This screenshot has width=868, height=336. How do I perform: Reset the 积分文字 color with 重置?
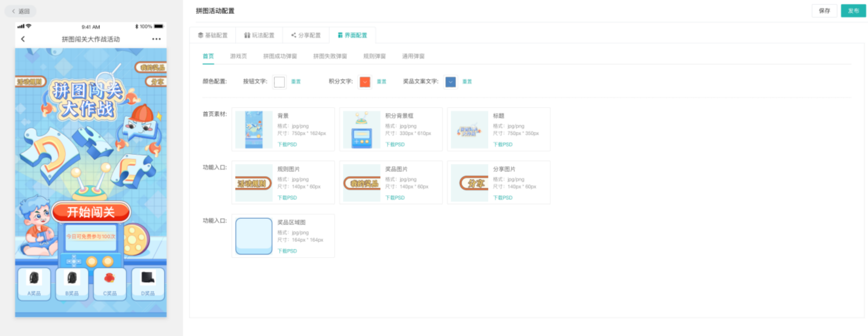[x=381, y=81]
